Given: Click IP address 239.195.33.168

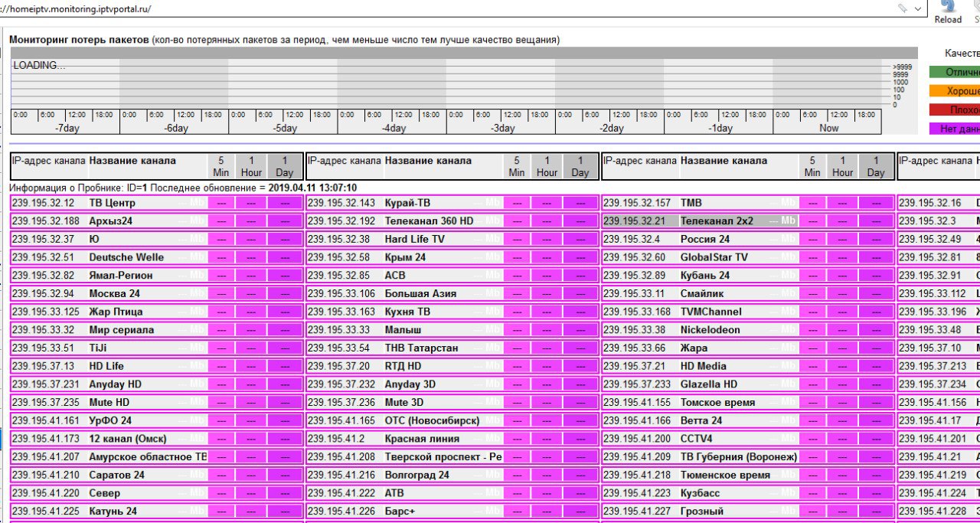Looking at the screenshot, I should (x=637, y=312).
